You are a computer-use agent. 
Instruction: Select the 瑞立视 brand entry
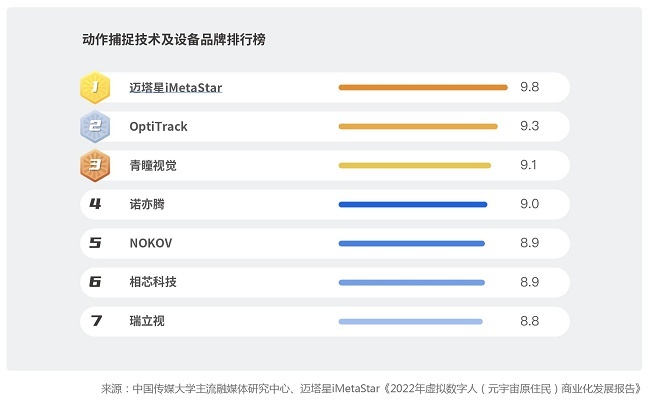[x=147, y=321]
